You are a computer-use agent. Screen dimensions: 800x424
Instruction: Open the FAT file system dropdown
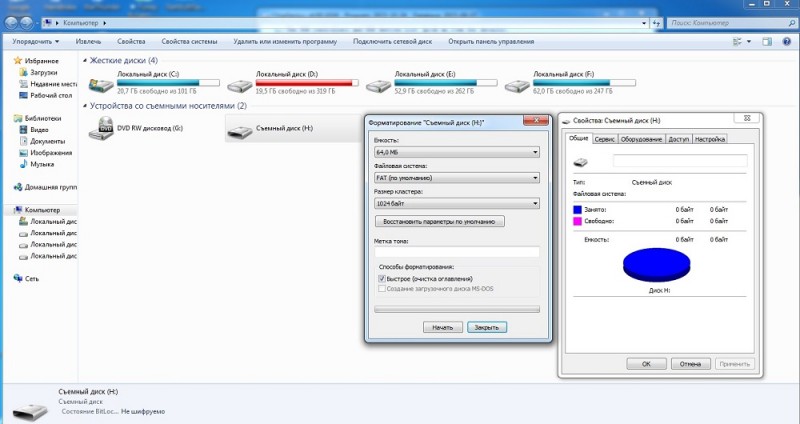click(x=457, y=178)
